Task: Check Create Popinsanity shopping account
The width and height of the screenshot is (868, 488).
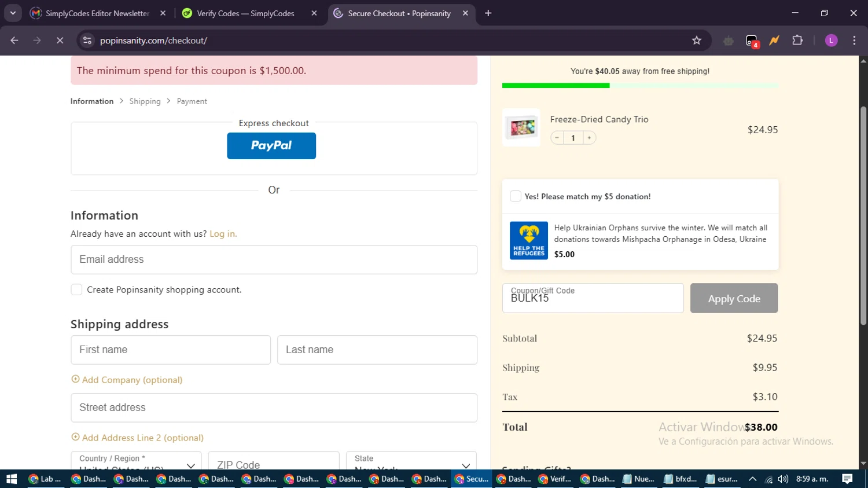Action: click(76, 289)
